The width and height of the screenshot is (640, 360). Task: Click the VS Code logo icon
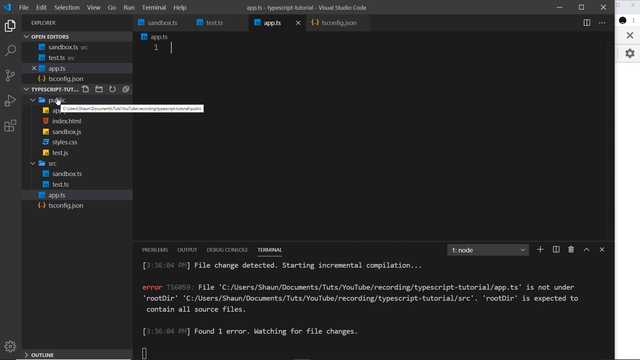coord(7,7)
